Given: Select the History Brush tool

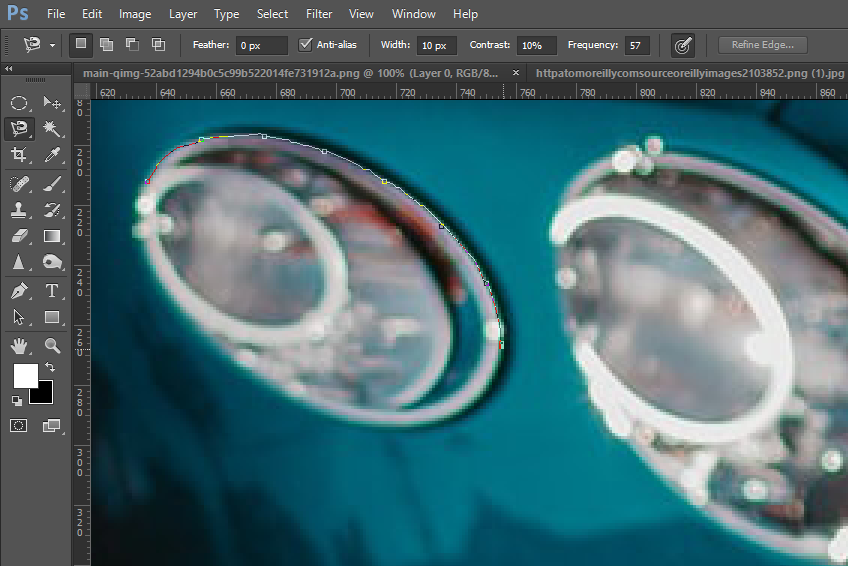Looking at the screenshot, I should (52, 210).
